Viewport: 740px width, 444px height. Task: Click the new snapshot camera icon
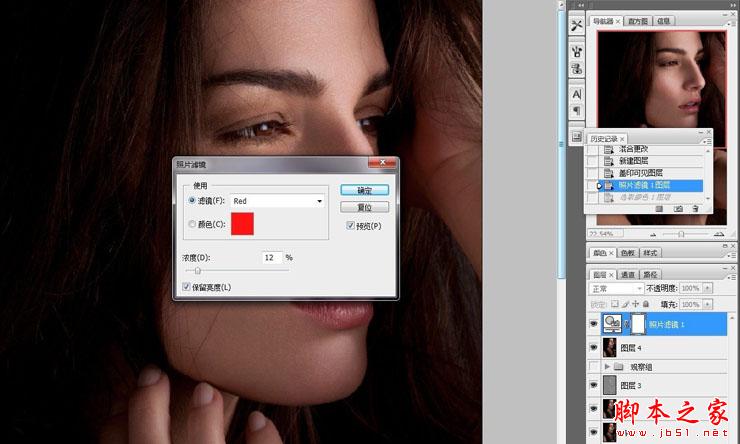tap(678, 209)
